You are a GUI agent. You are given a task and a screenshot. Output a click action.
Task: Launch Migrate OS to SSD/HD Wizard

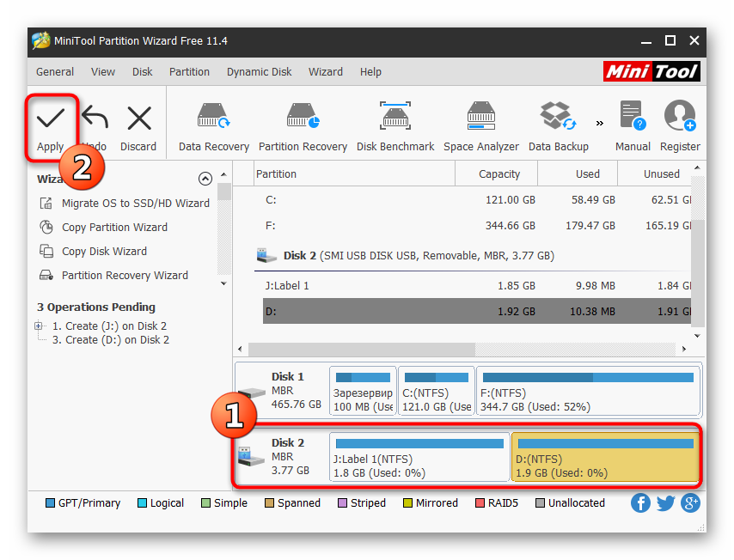(x=135, y=204)
